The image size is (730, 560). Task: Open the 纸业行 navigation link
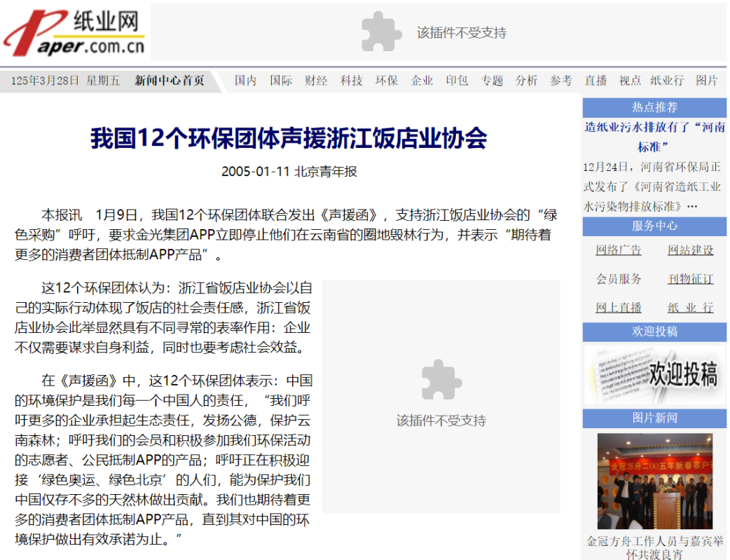(667, 81)
